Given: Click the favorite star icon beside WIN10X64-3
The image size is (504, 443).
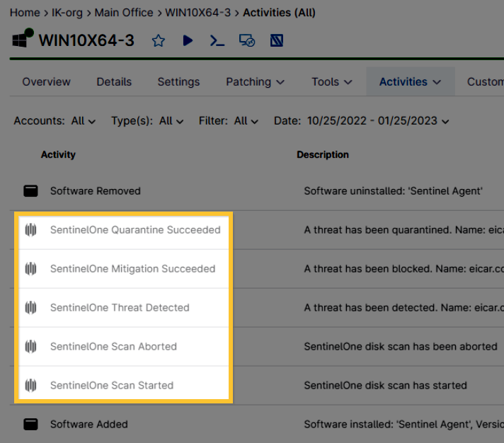Looking at the screenshot, I should click(159, 40).
